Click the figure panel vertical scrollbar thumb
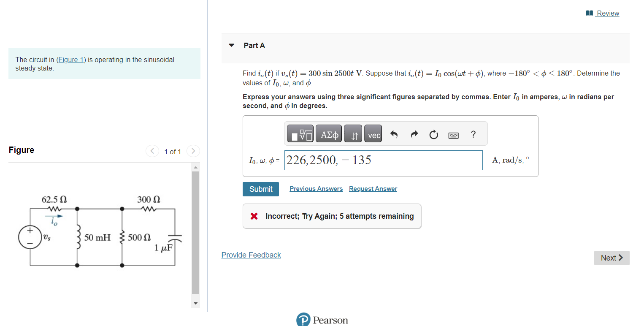Screen dimensions: 644x326 195,232
